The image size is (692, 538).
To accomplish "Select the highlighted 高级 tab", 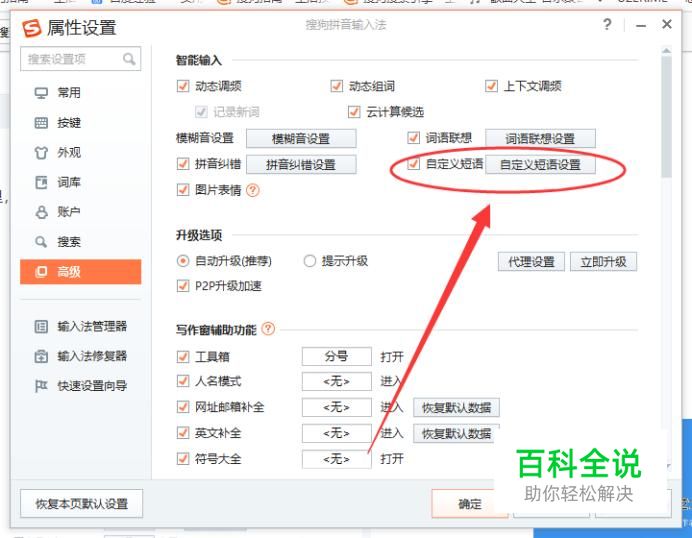I will tap(80, 272).
